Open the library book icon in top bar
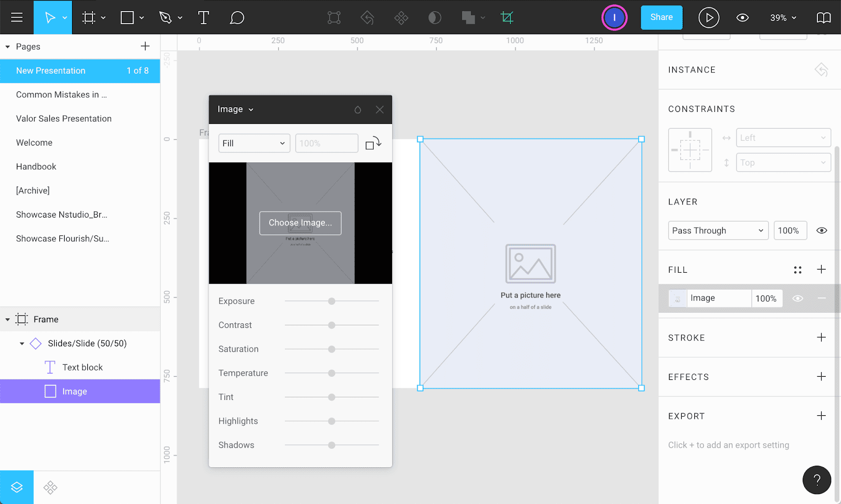 pyautogui.click(x=823, y=17)
